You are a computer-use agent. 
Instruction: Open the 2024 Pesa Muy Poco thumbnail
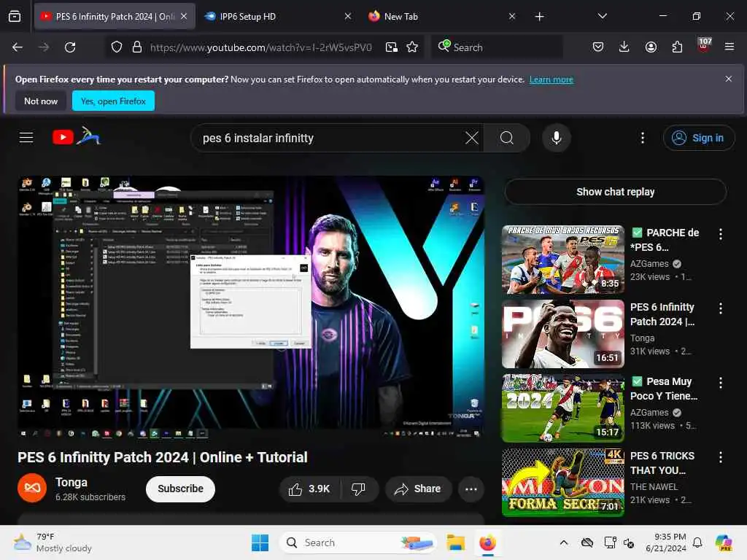point(563,408)
